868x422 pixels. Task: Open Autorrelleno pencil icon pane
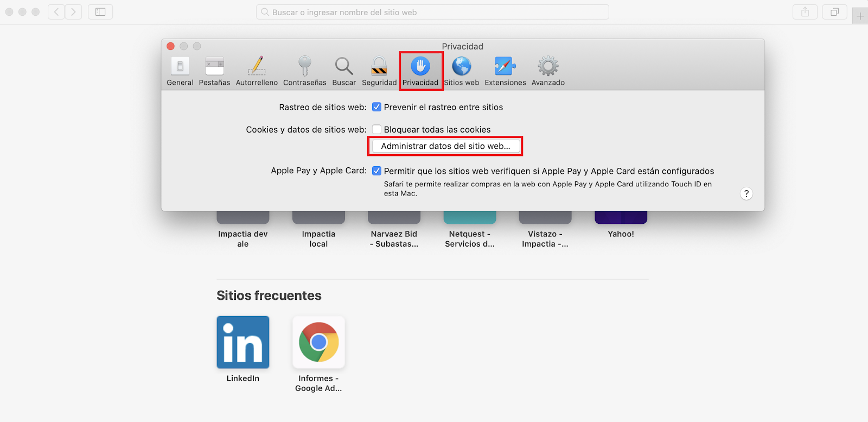[x=257, y=71]
